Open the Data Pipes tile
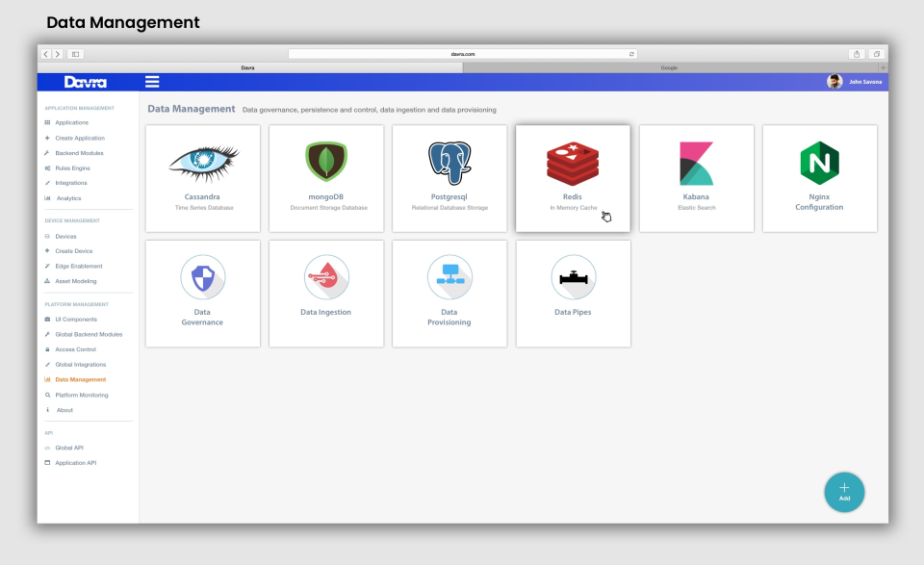 tap(573, 294)
